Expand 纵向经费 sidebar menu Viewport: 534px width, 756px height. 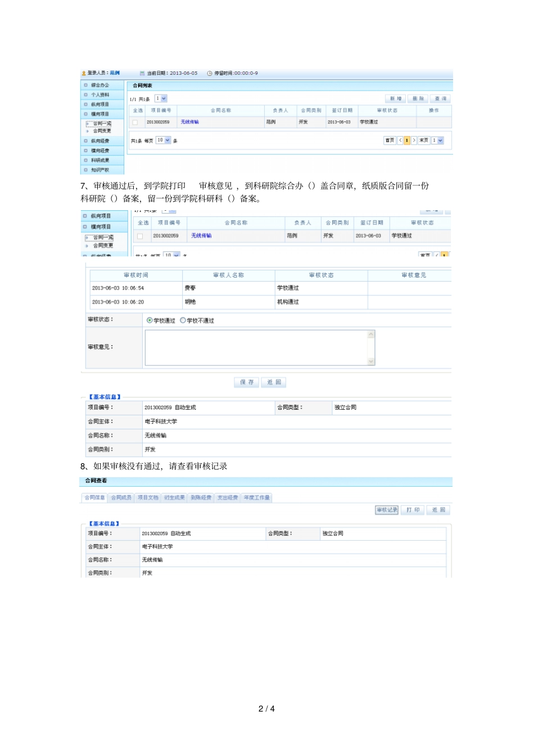pos(100,141)
